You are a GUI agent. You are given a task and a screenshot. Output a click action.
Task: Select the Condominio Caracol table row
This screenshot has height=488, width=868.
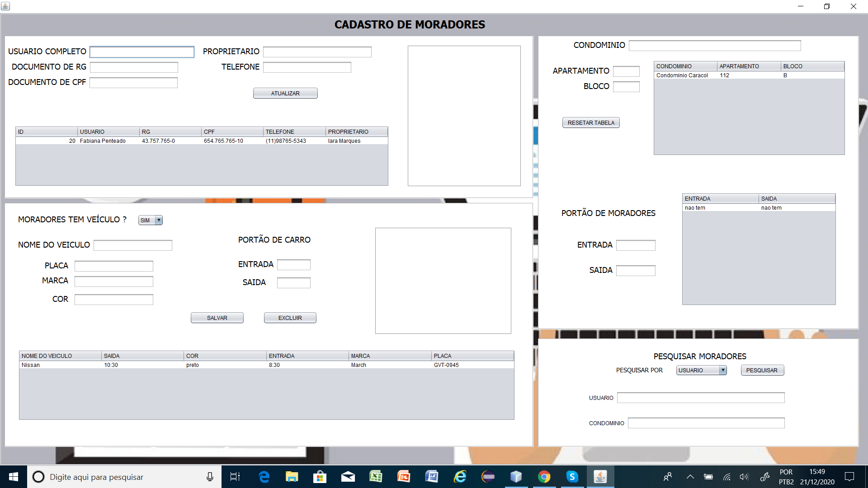[749, 75]
